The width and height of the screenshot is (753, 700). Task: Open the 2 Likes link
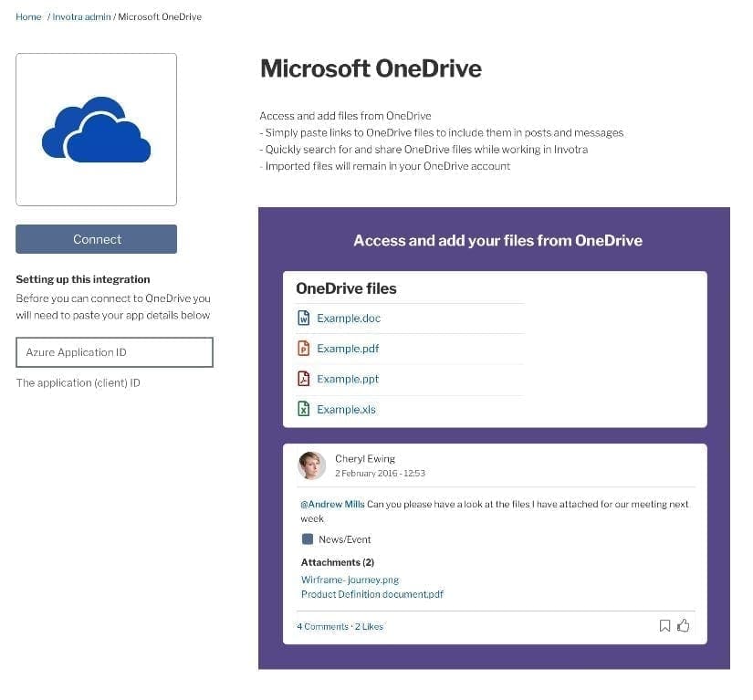369,627
